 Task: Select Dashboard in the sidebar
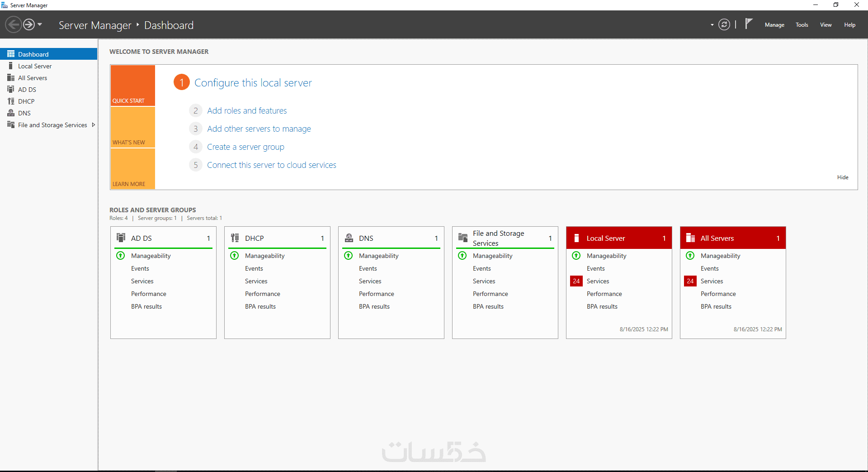(x=49, y=54)
